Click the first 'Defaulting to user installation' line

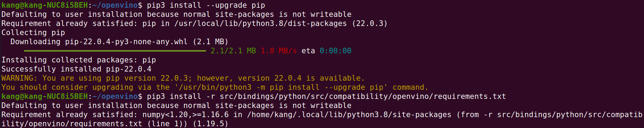pos(176,14)
